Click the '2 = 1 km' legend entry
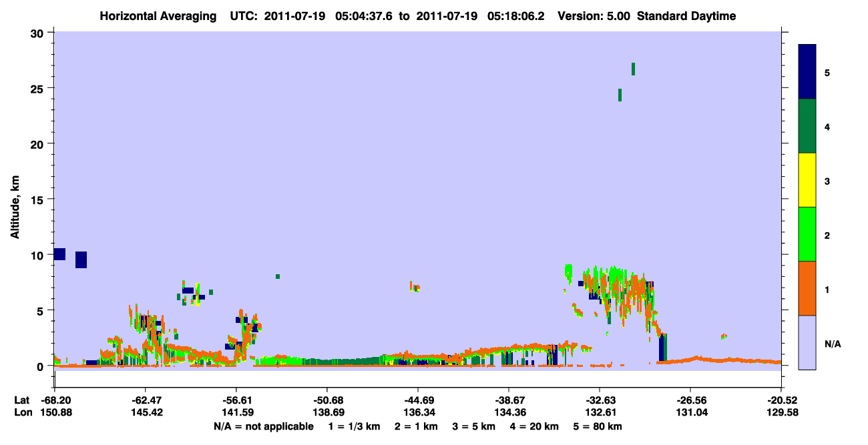The image size is (868, 445). tap(416, 426)
